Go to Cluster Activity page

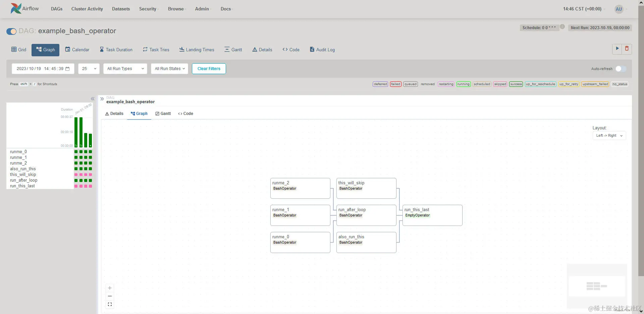point(87,9)
